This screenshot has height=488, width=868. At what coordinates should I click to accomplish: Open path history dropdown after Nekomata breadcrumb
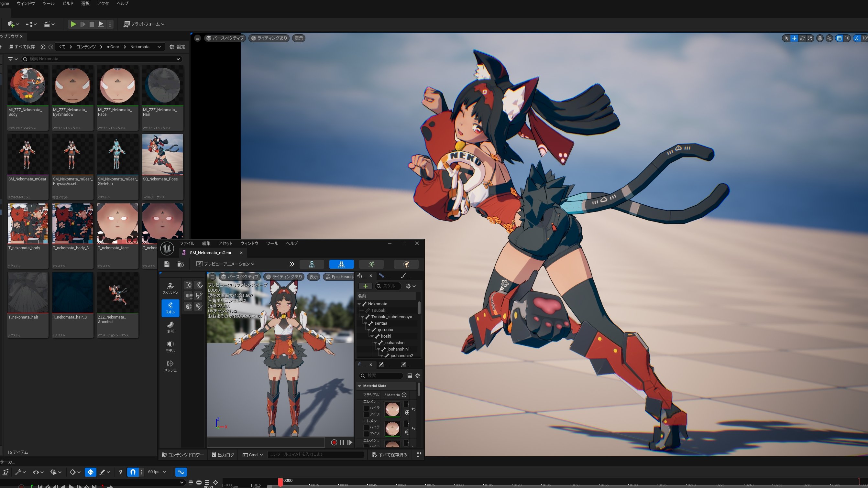[159, 47]
